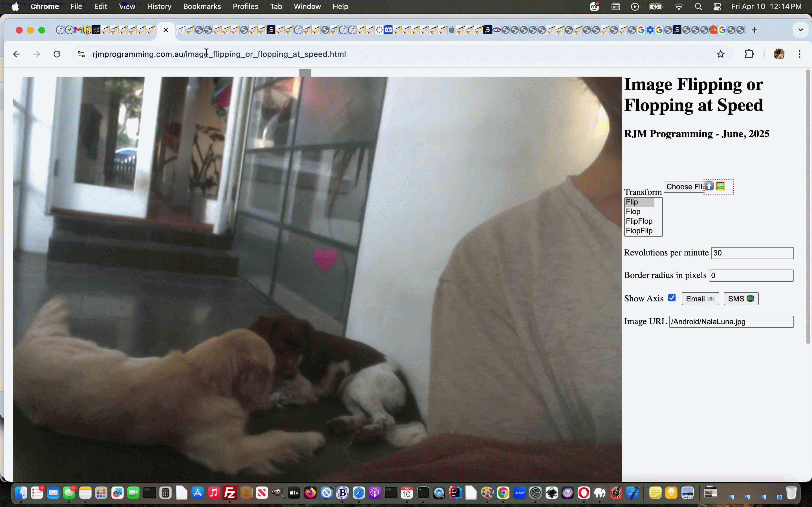
Task: Open the tab search chevron dropdown
Action: pos(801,30)
